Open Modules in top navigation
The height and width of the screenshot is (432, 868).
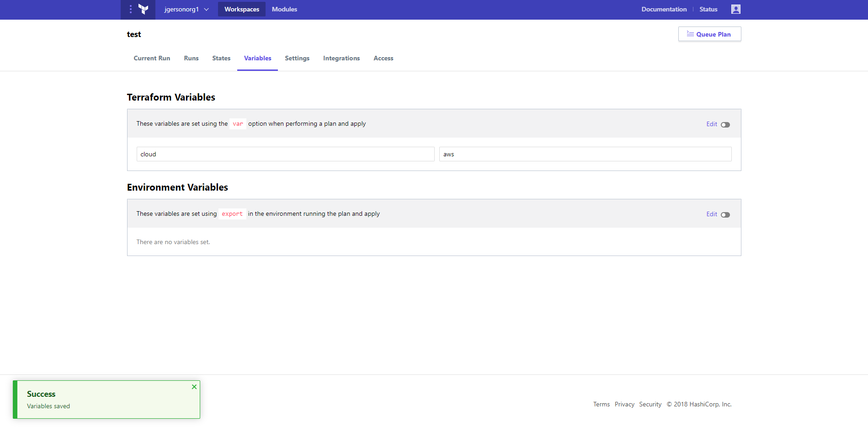point(284,9)
